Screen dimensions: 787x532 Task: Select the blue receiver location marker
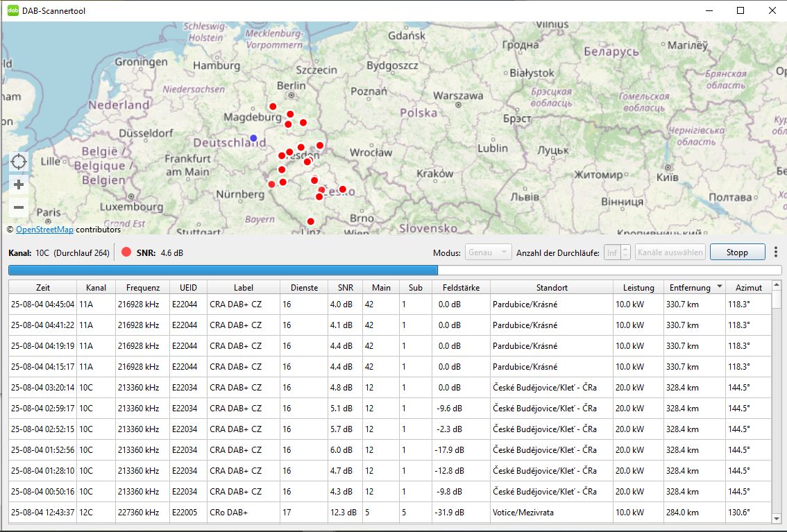click(x=253, y=139)
